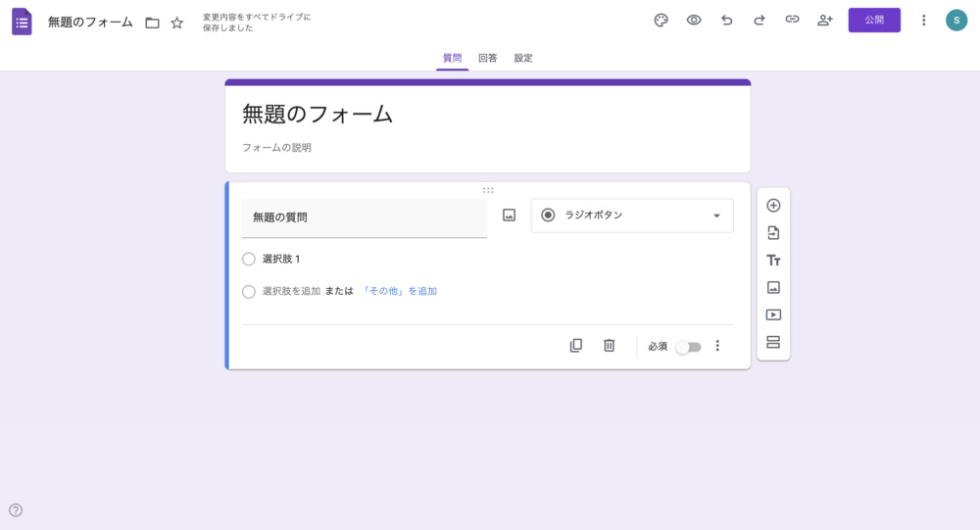The height and width of the screenshot is (530, 980).
Task: Edit the 選択肢 1 option text
Action: [281, 259]
